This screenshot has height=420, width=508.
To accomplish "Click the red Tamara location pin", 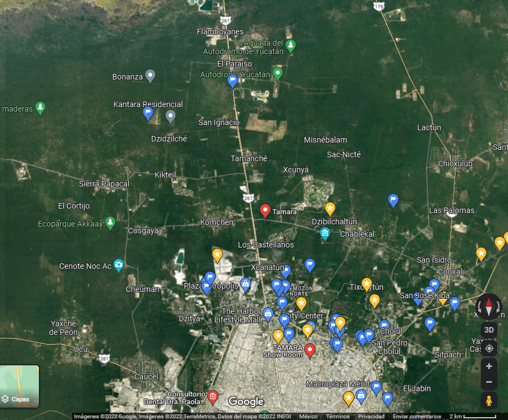I will pos(265,211).
